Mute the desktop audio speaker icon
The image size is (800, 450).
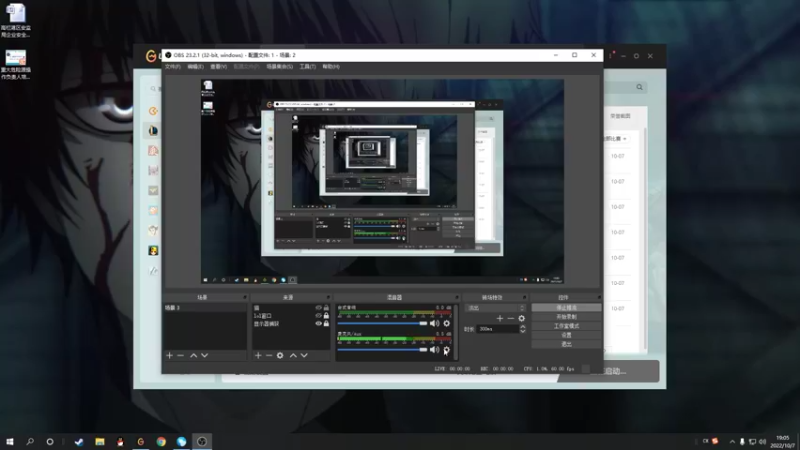(434, 323)
